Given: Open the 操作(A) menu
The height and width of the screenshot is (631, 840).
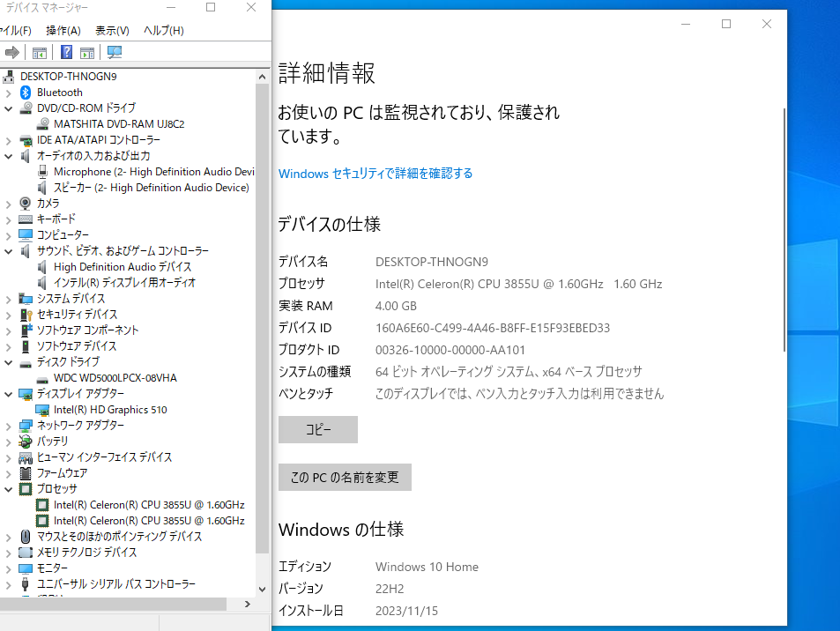Looking at the screenshot, I should [x=63, y=31].
